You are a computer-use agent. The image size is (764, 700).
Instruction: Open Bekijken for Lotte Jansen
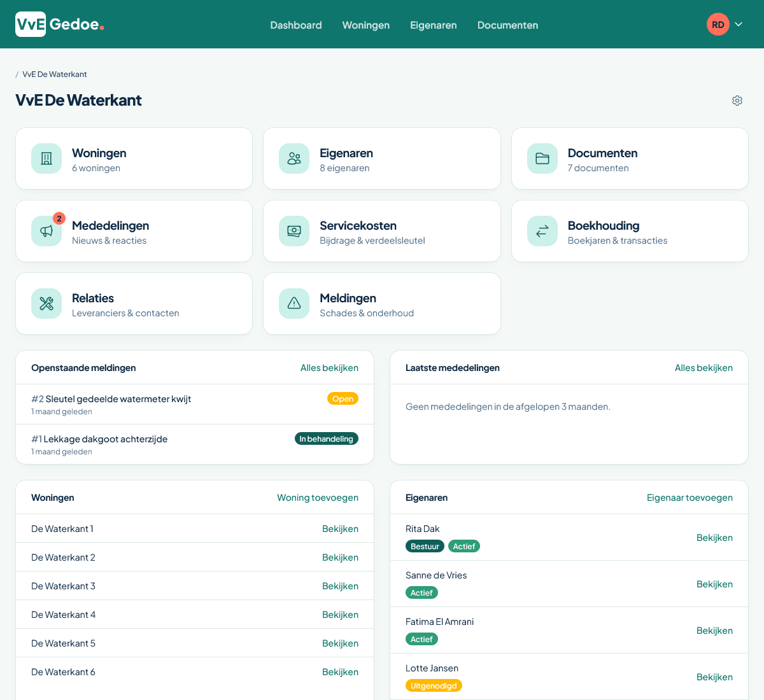(714, 677)
